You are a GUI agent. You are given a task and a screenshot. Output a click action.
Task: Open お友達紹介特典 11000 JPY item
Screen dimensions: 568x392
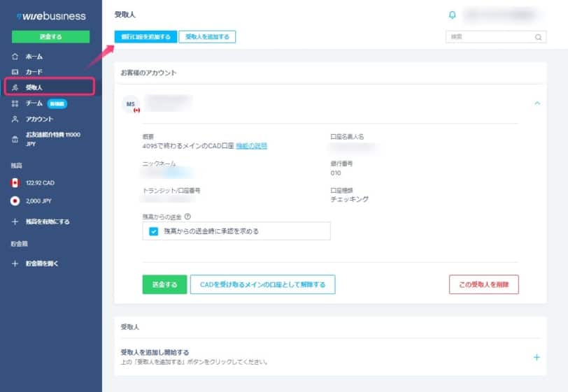[x=53, y=139]
